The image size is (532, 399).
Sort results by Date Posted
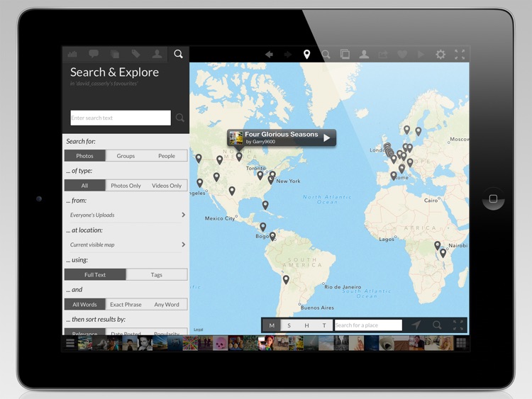(126, 332)
